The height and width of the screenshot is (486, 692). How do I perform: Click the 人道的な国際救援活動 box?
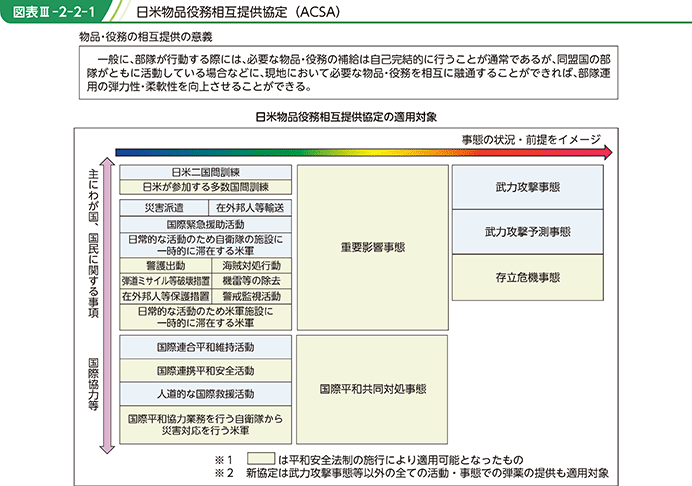206,394
